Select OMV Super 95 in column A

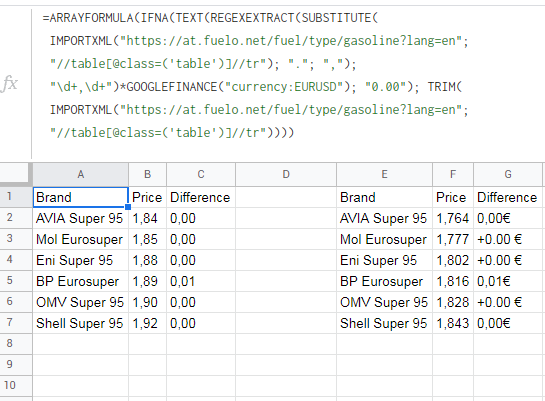tap(81, 302)
